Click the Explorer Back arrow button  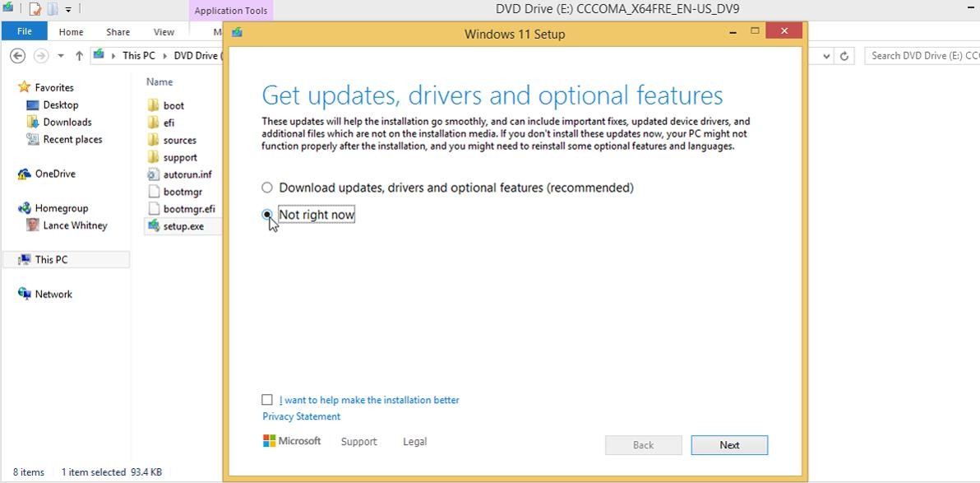pos(17,56)
